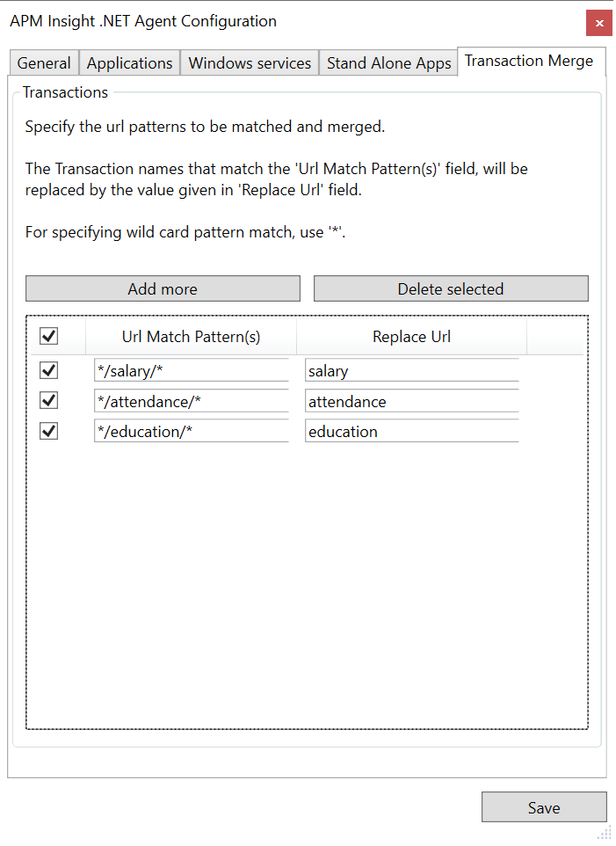The width and height of the screenshot is (616, 846).
Task: Select the Windows services tab
Action: coord(249,62)
